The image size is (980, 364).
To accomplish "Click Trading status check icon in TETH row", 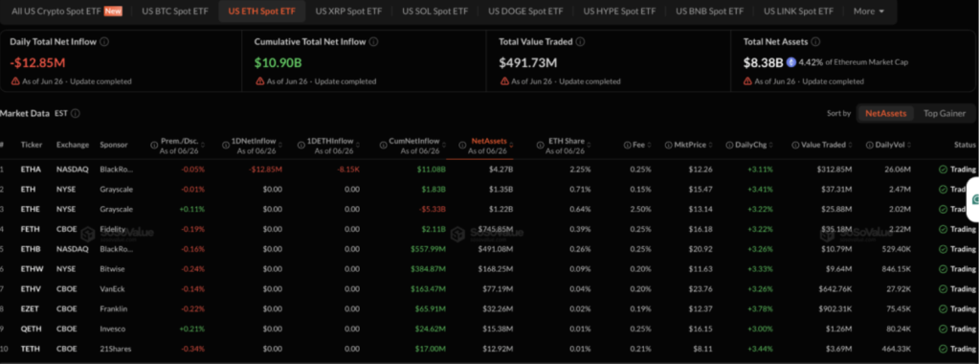I will [943, 349].
